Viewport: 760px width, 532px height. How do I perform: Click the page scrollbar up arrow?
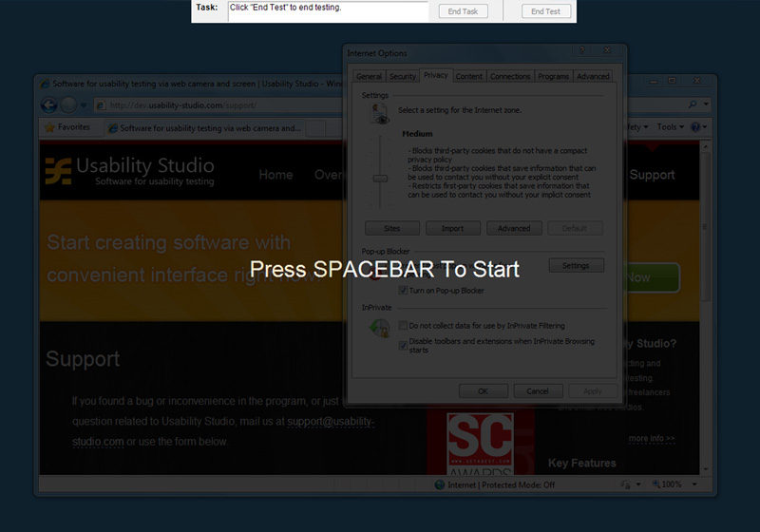coord(705,146)
